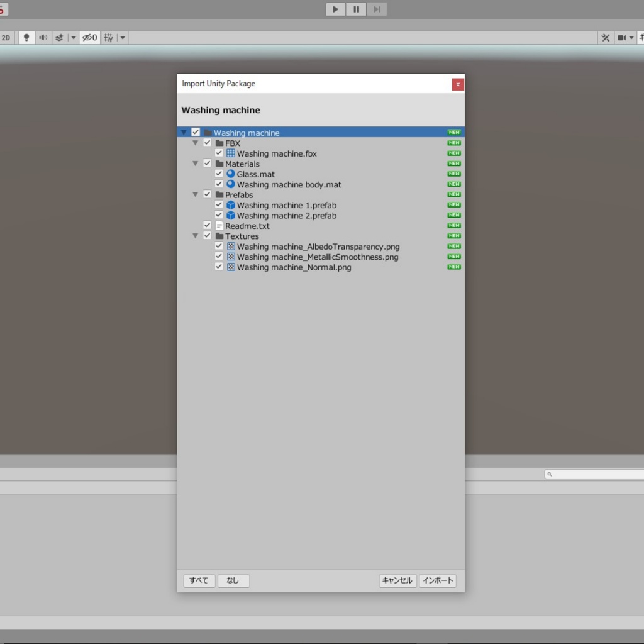644x644 pixels.
Task: Open the scene effects dropdown arrow
Action: pyautogui.click(x=74, y=38)
